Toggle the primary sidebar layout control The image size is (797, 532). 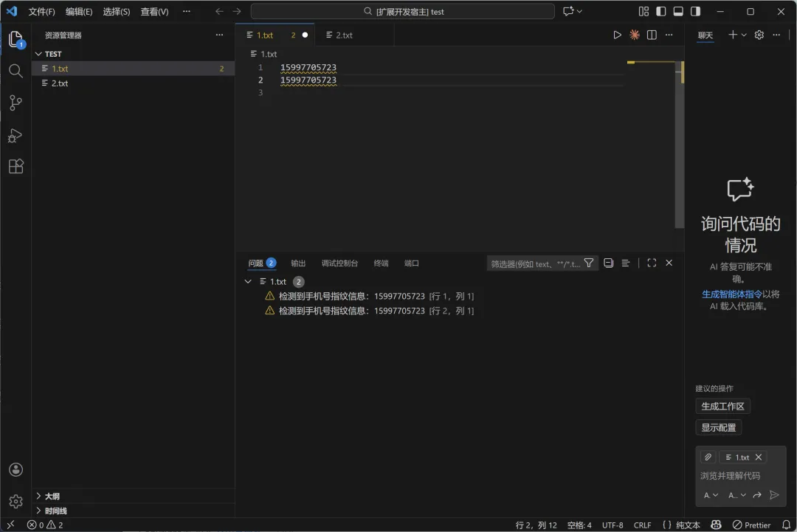pos(660,10)
